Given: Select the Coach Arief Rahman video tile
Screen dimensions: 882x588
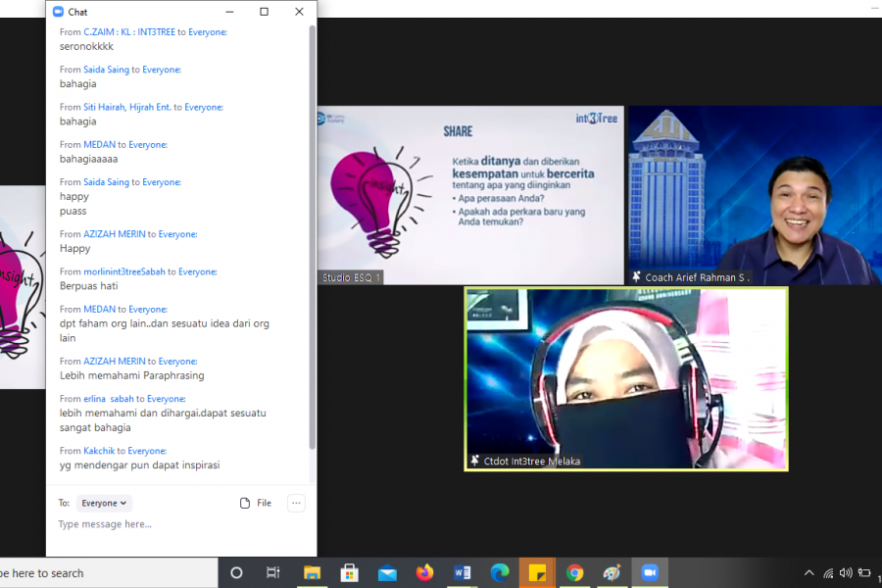Looking at the screenshot, I should click(755, 195).
